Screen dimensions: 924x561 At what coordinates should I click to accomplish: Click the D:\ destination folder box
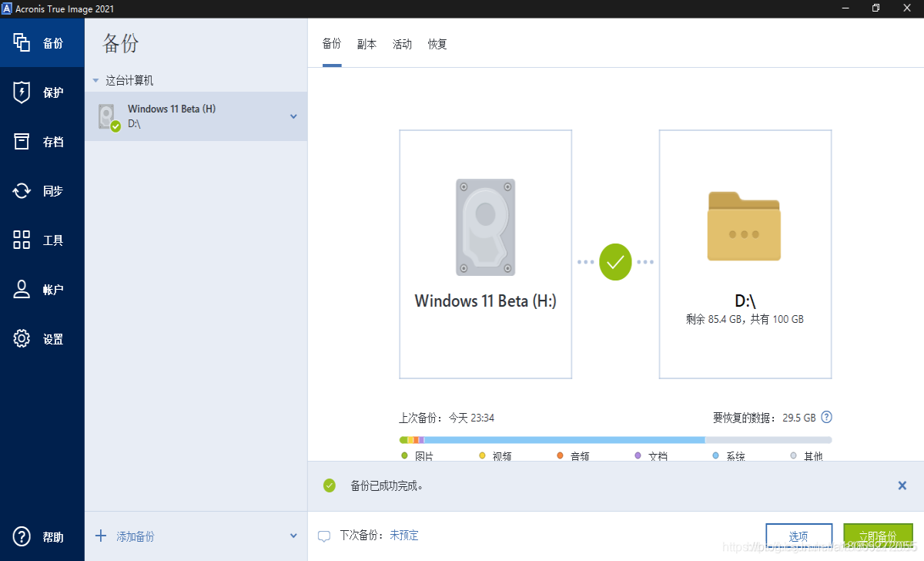[x=745, y=254]
